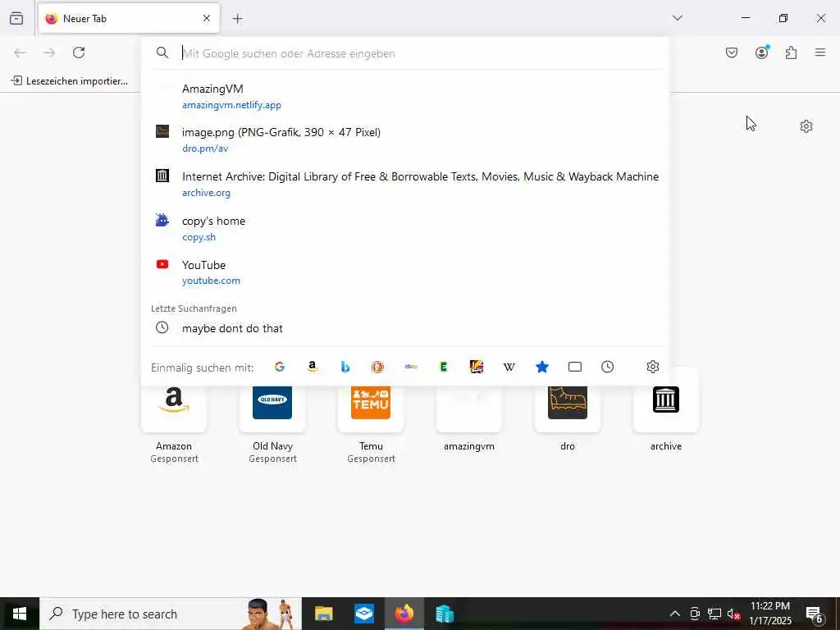Open the notification center icon
840x630 pixels.
(x=815, y=614)
